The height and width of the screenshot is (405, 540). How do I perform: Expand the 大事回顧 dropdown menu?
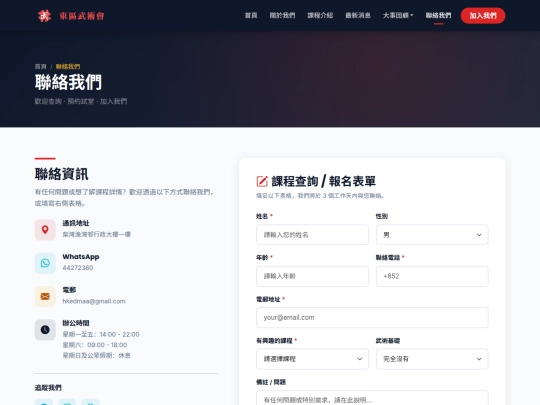tap(398, 15)
